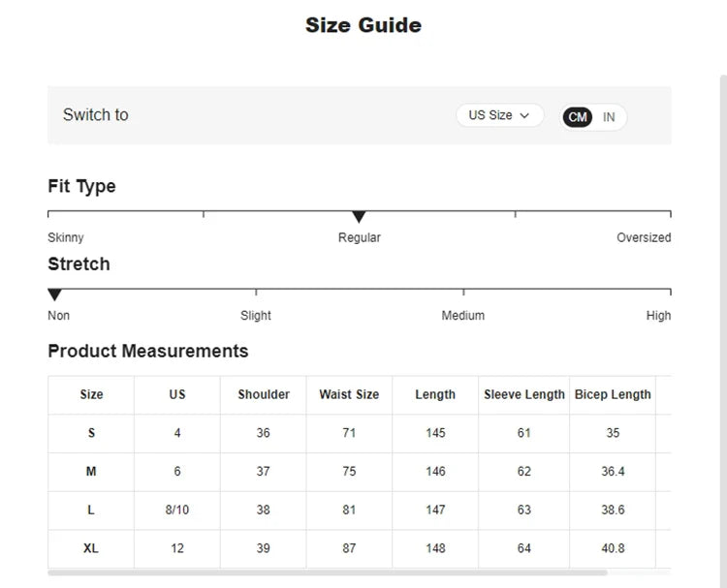Click the Medium stretch label
This screenshot has width=727, height=588.
pyautogui.click(x=463, y=315)
